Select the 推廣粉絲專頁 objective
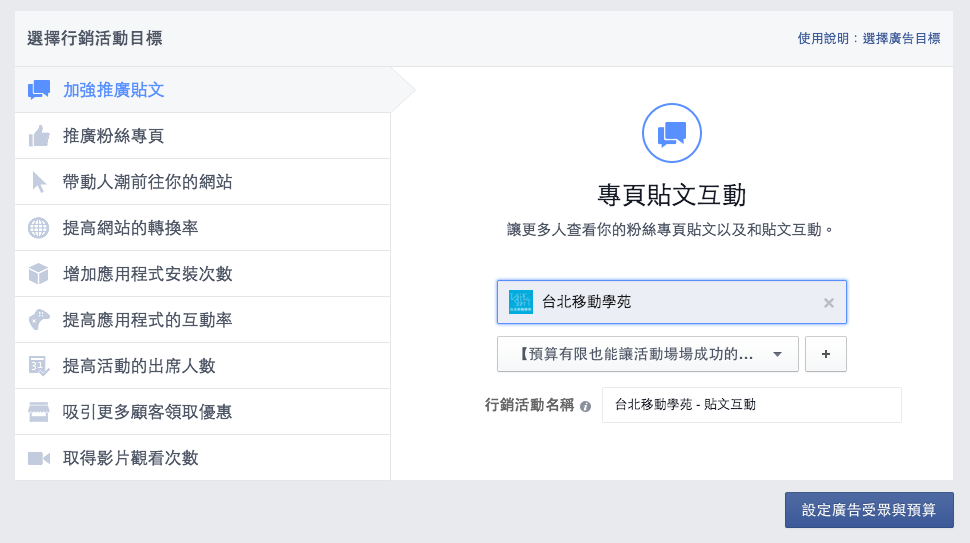Viewport: 970px width, 543px height. coord(203,136)
